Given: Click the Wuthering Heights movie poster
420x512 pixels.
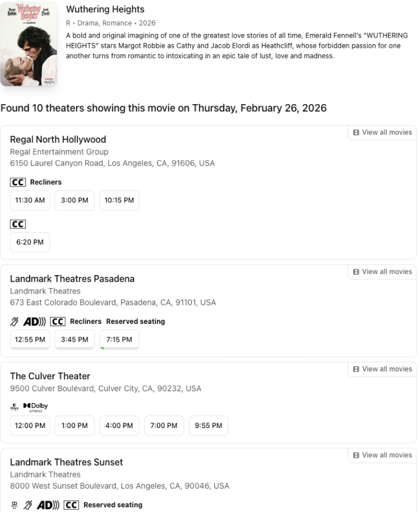Looking at the screenshot, I should pyautogui.click(x=29, y=44).
